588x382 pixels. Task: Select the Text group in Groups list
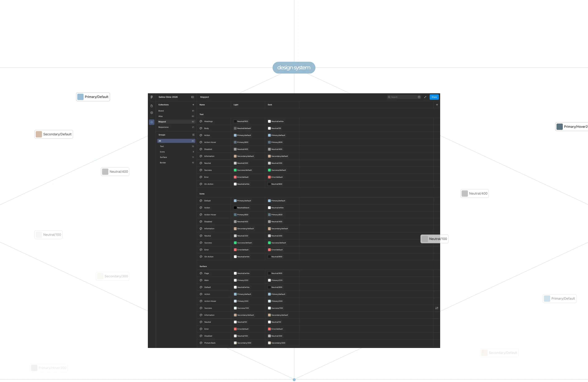[x=176, y=146]
